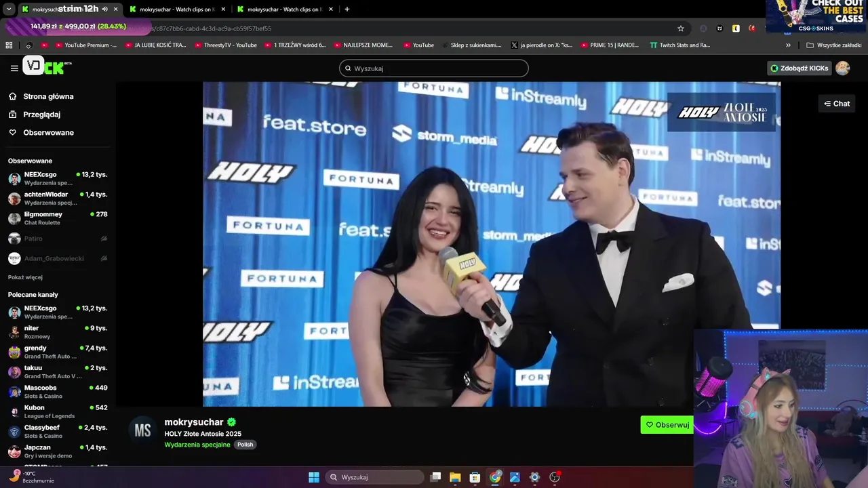
Task: Click the yellow browser extension icon
Action: (x=736, y=28)
